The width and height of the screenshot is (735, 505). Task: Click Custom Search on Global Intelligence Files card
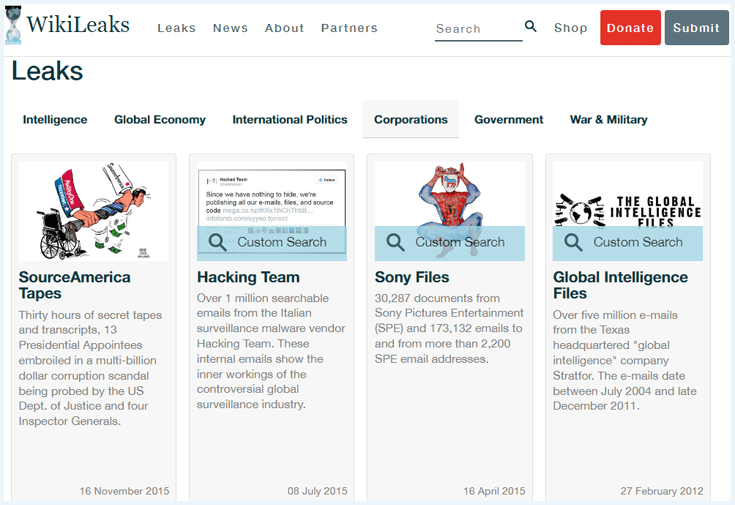click(628, 243)
